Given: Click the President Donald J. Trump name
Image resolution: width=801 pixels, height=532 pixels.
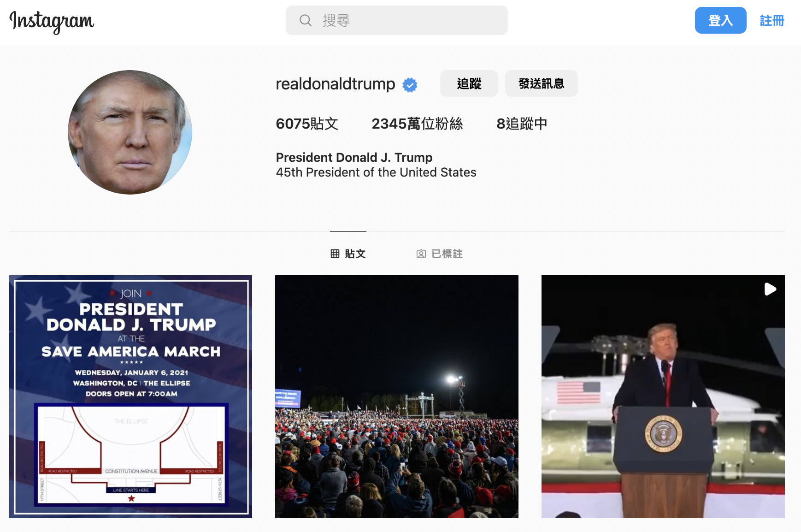Looking at the screenshot, I should [x=354, y=157].
